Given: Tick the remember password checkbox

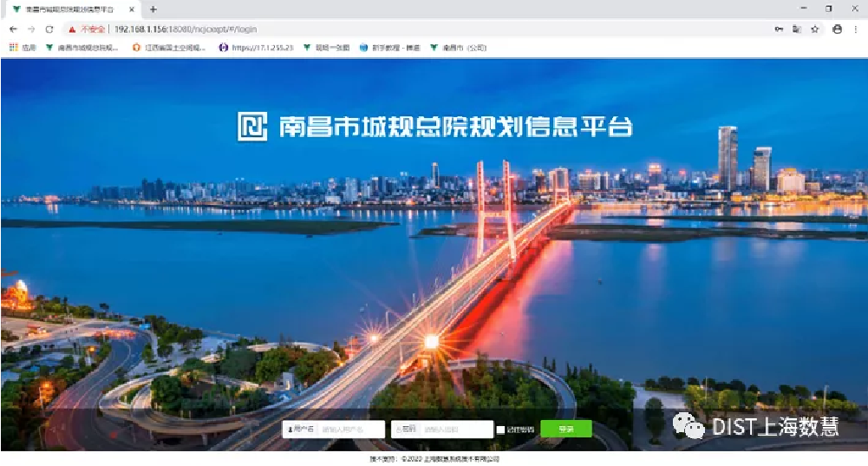Looking at the screenshot, I should (x=500, y=430).
